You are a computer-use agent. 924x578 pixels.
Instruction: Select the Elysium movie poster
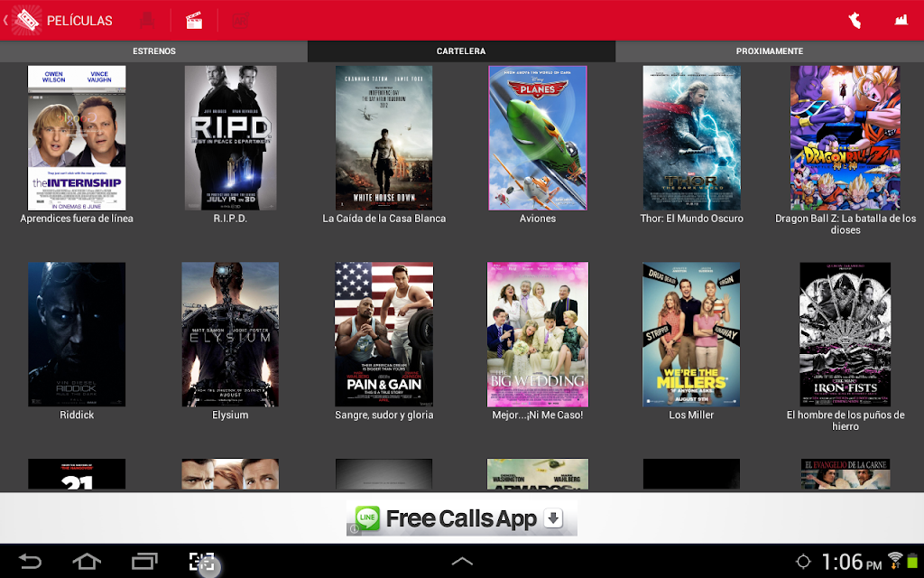click(x=230, y=334)
